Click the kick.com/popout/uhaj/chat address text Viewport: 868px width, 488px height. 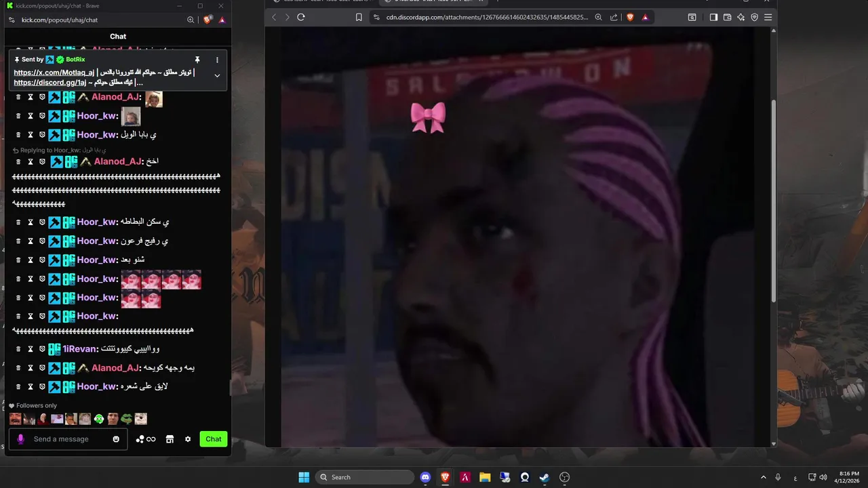[60, 20]
